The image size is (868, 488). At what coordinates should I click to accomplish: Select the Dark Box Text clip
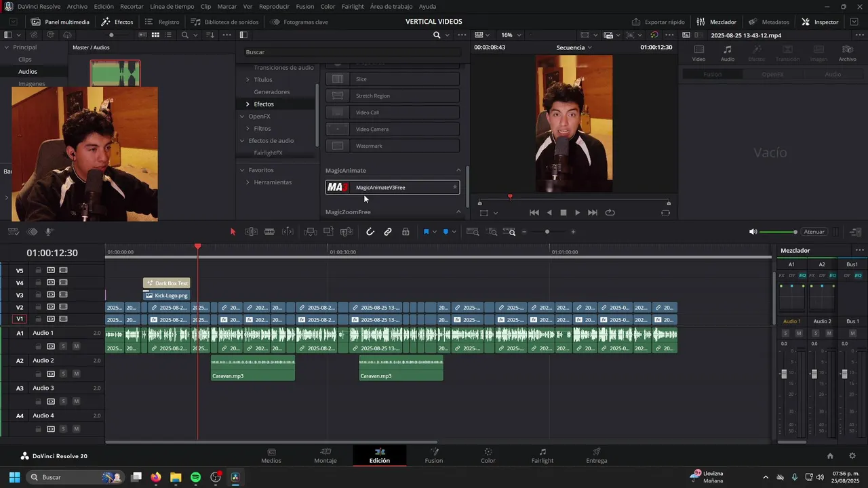click(x=167, y=283)
